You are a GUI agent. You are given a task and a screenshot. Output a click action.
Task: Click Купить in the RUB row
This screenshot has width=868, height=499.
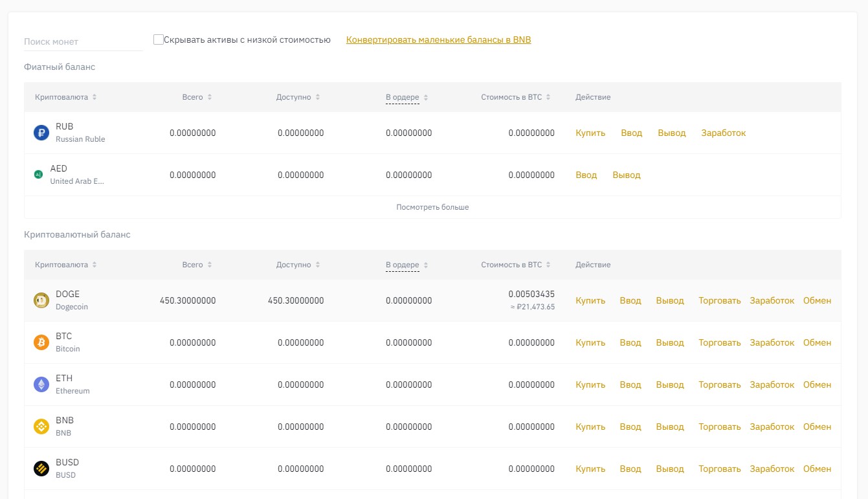(x=590, y=133)
